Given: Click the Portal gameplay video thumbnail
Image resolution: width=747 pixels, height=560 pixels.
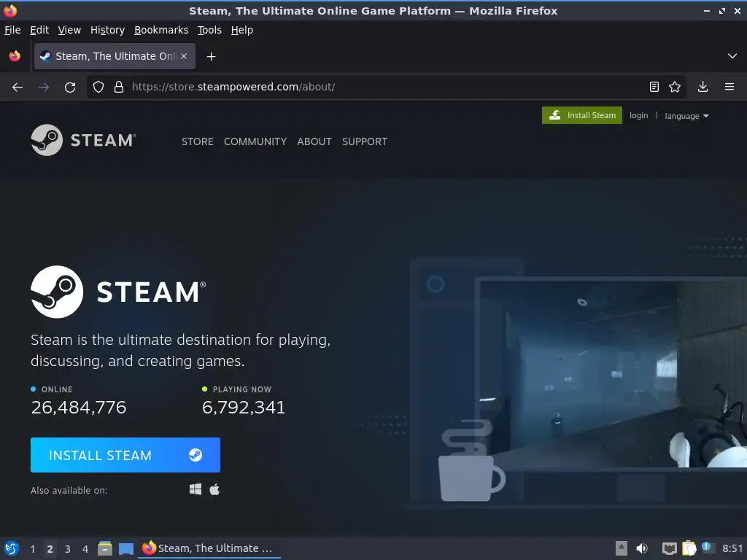Looking at the screenshot, I should click(x=613, y=374).
